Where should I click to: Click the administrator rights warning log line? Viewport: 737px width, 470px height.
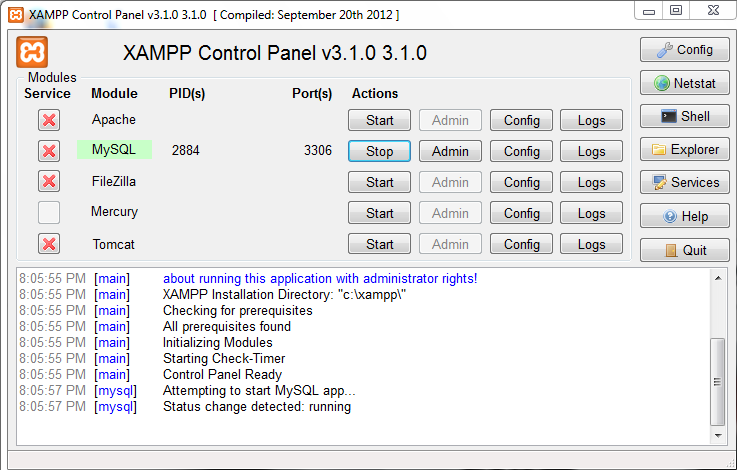point(320,279)
